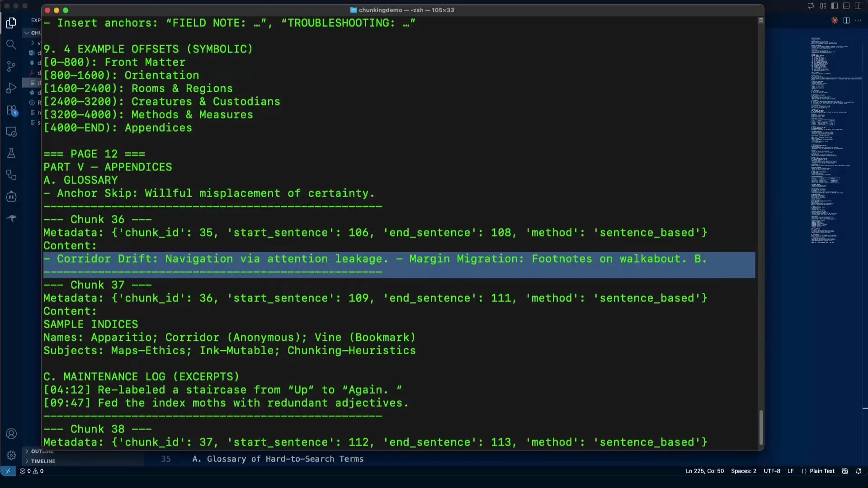Click the '--- Chunk 36 ---' heading
868x488 pixels.
point(98,220)
